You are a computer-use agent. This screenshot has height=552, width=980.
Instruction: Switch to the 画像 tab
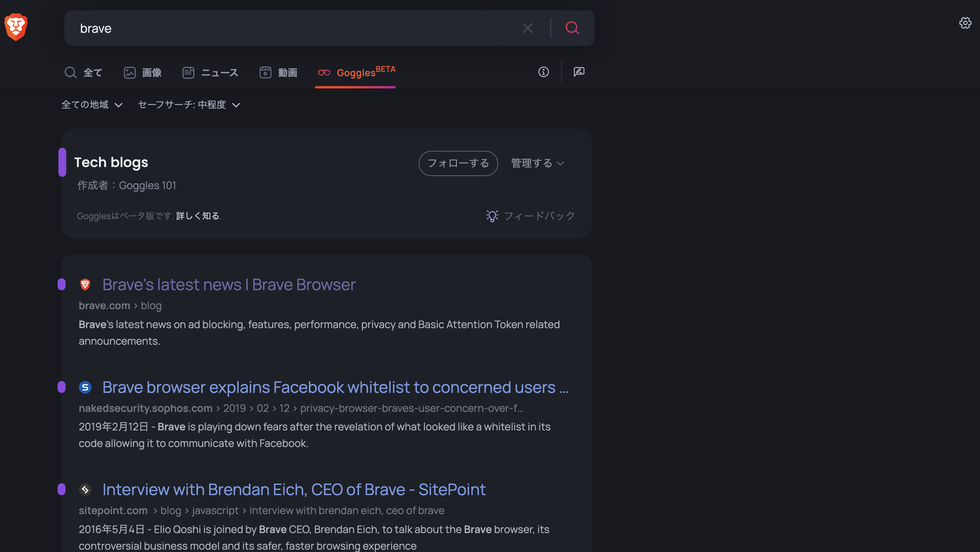pos(142,73)
